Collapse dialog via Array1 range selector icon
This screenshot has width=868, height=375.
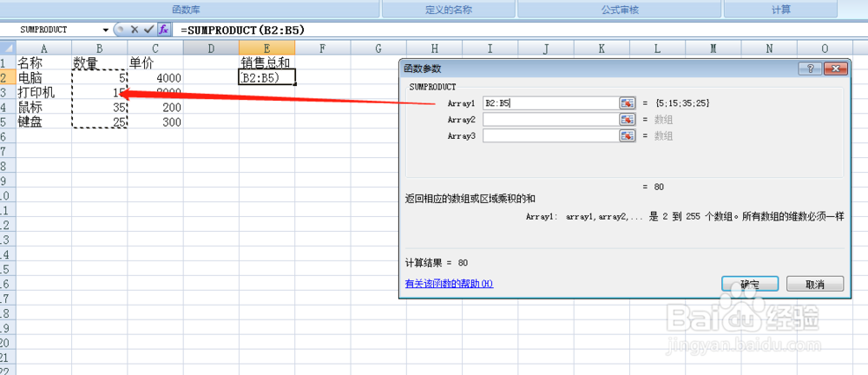[x=628, y=103]
